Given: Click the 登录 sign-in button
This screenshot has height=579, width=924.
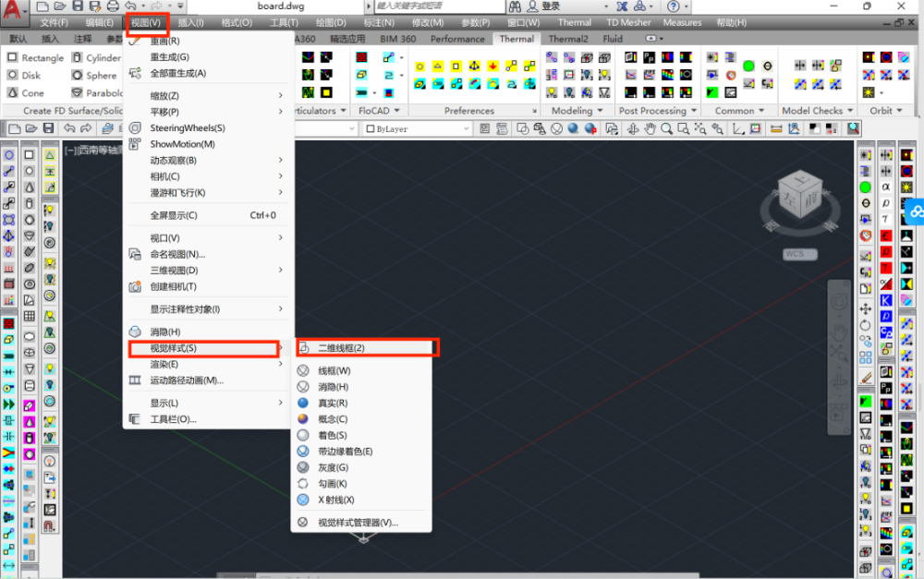Looking at the screenshot, I should (543, 6).
